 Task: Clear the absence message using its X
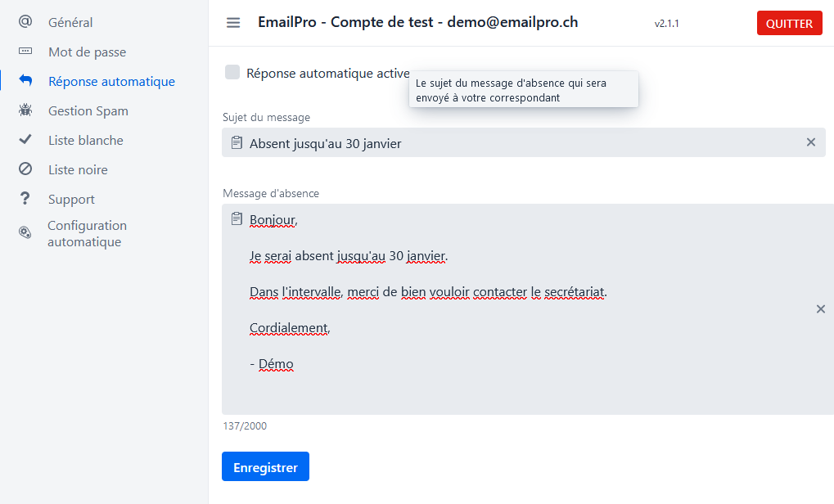point(820,309)
